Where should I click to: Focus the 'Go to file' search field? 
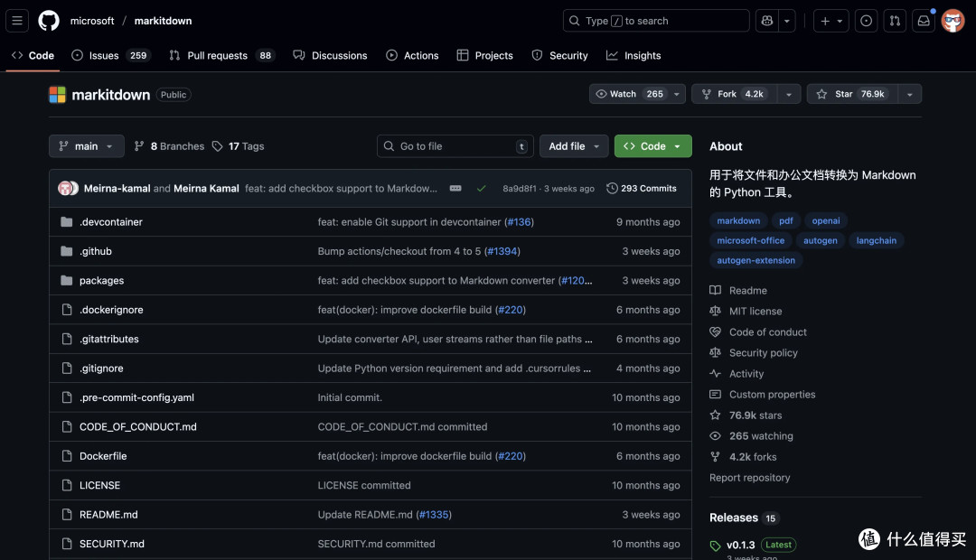click(x=455, y=146)
